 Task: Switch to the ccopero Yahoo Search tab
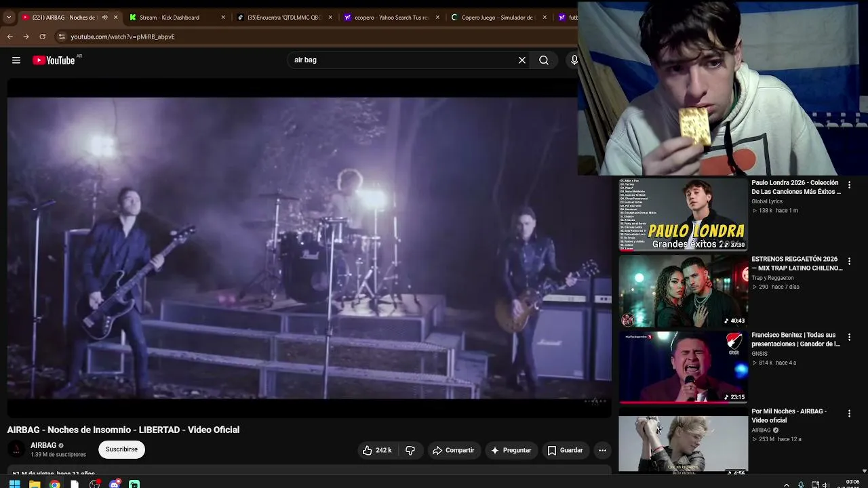(391, 18)
